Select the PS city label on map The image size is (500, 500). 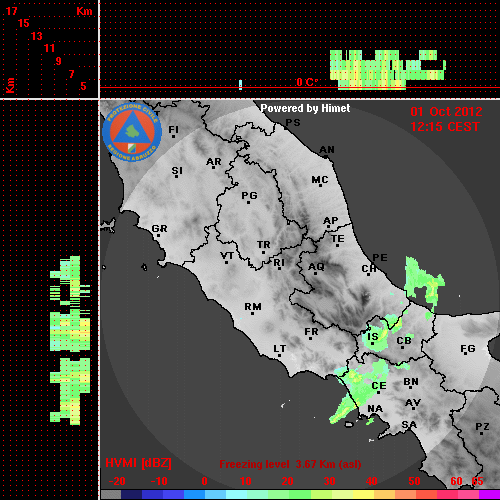click(293, 123)
